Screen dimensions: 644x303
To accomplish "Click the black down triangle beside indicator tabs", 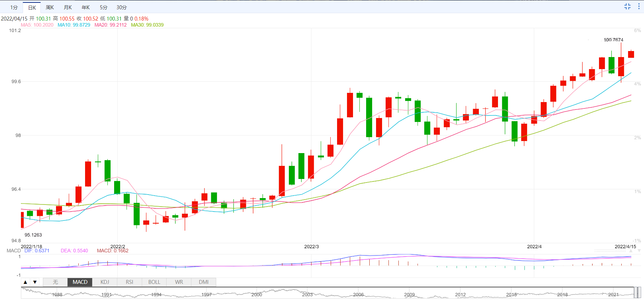I will 35,282.
